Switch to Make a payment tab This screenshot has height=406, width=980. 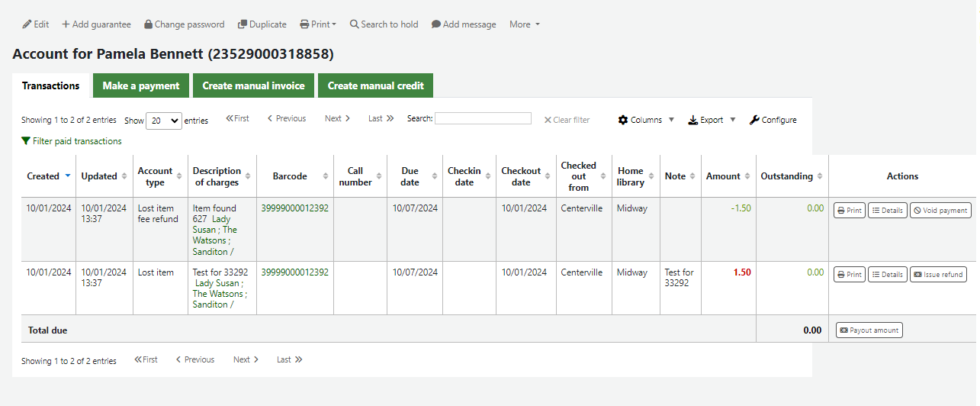(141, 85)
